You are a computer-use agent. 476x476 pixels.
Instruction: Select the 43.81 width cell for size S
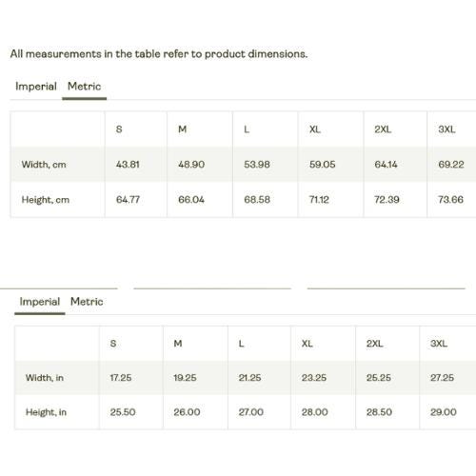[x=128, y=165]
